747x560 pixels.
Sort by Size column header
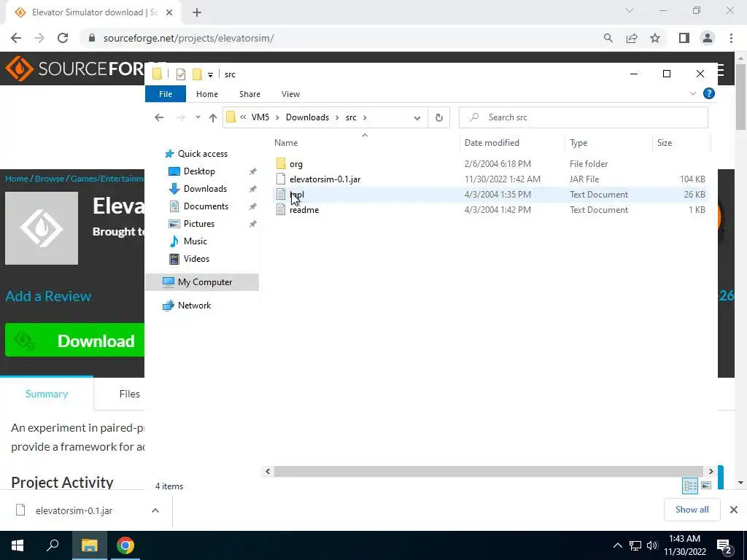point(664,143)
